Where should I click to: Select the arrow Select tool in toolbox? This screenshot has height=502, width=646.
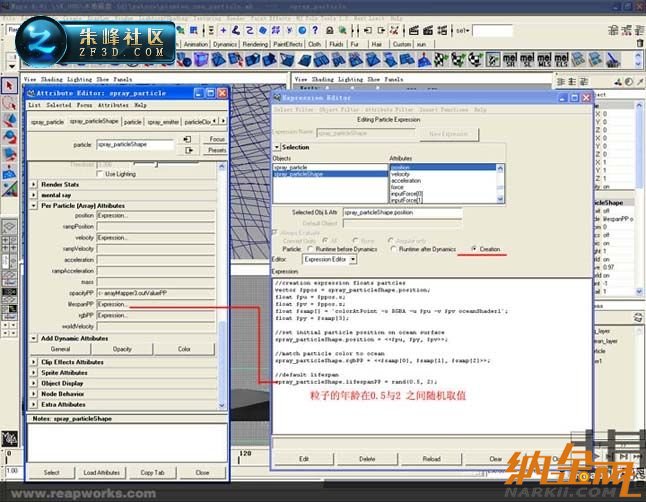coord(9,86)
